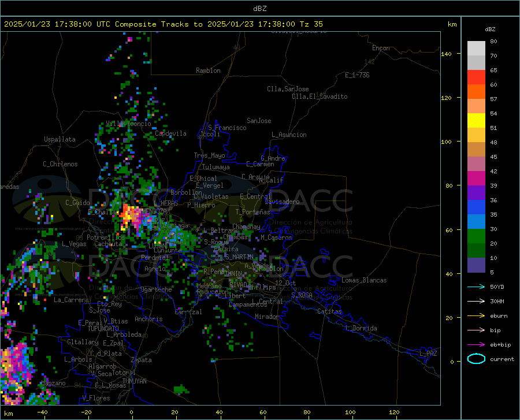Image resolution: width=520 pixels, height=420 pixels.
Task: Click the Gltallary label
Action: pyautogui.click(x=83, y=342)
